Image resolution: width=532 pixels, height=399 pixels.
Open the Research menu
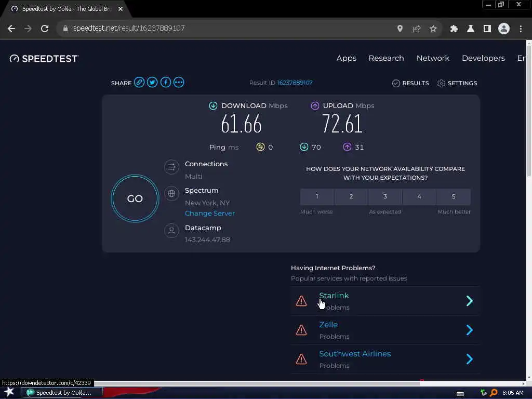tap(386, 58)
